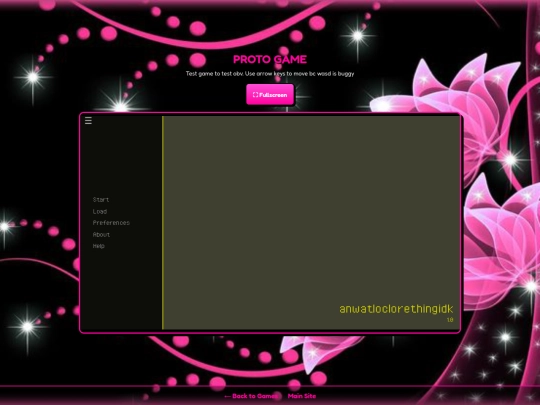The width and height of the screenshot is (540, 405).
Task: Open About in the game menu
Action: 101,235
